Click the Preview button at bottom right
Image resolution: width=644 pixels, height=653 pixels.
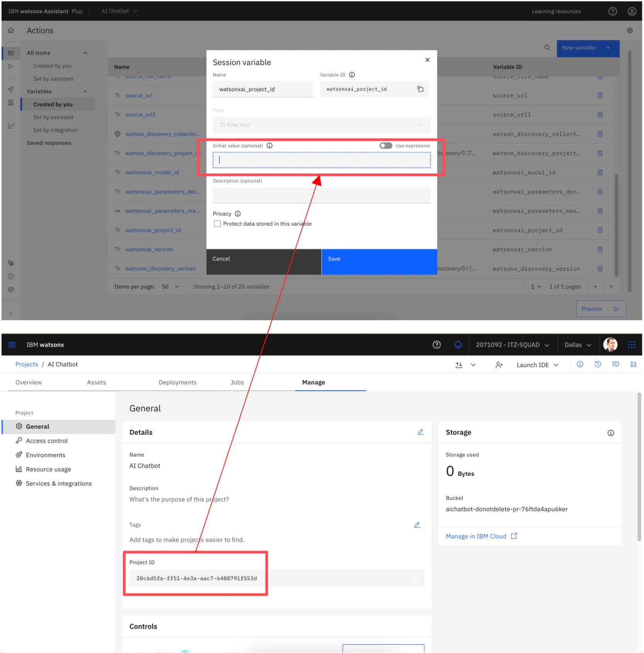click(601, 309)
